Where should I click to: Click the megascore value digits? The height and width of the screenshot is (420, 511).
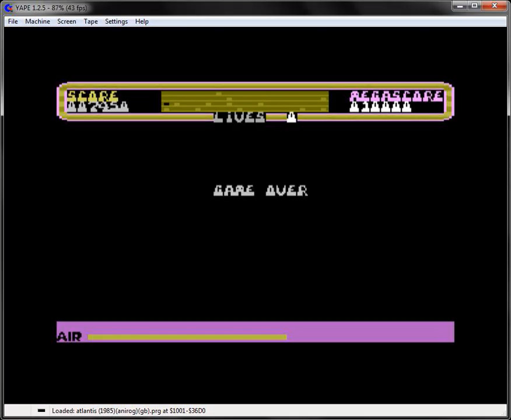click(380, 107)
